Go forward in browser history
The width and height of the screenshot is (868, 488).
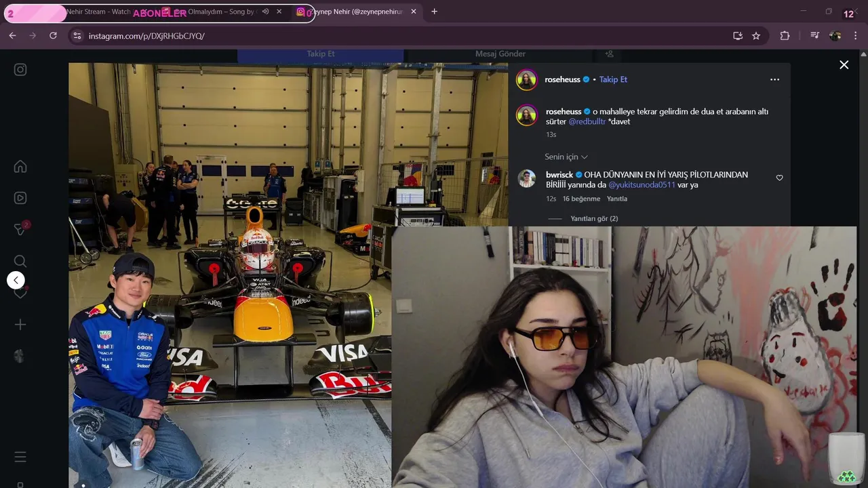click(33, 36)
